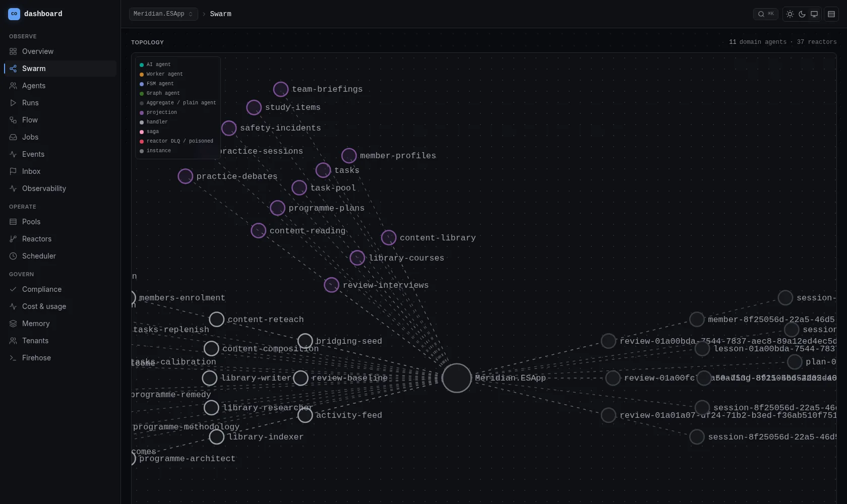Click the Swarm breadcrumb in the header
Viewport: 847px width, 504px height.
coord(221,14)
